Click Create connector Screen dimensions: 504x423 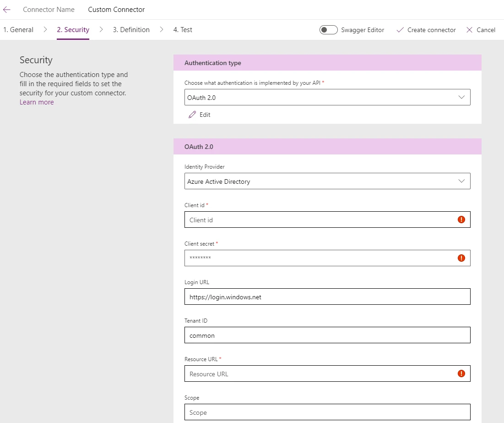coord(430,30)
